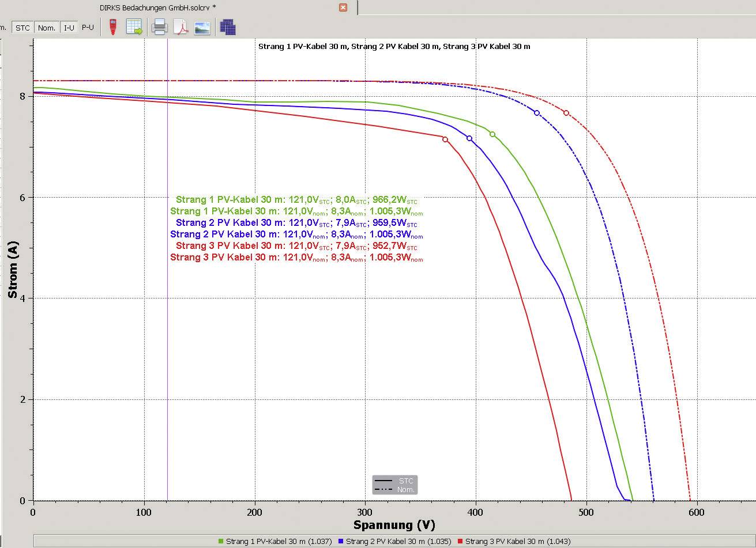The width and height of the screenshot is (756, 548).
Task: Export the curve diagram as PDF
Action: tap(180, 27)
